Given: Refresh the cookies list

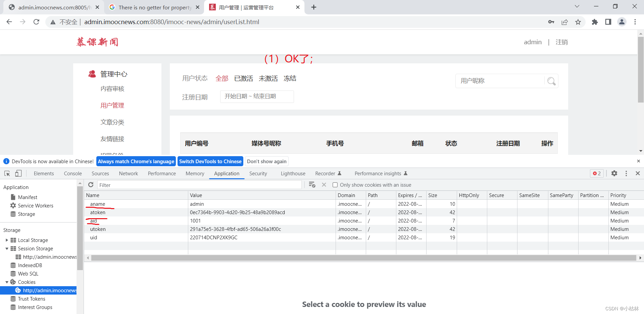Looking at the screenshot, I should (91, 185).
